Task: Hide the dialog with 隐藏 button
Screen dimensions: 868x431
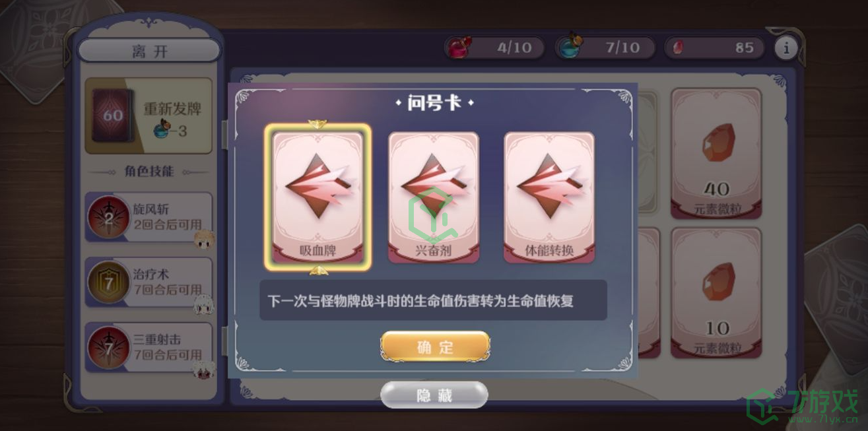Action: [x=434, y=395]
